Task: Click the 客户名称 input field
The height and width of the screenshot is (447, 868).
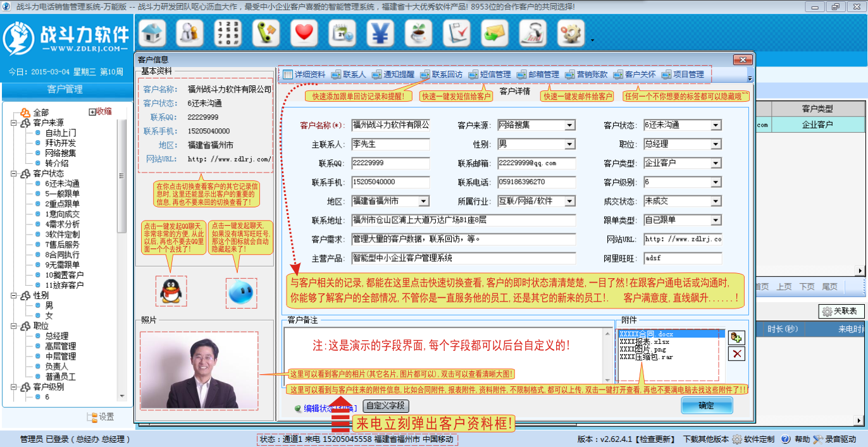Action: coord(390,125)
